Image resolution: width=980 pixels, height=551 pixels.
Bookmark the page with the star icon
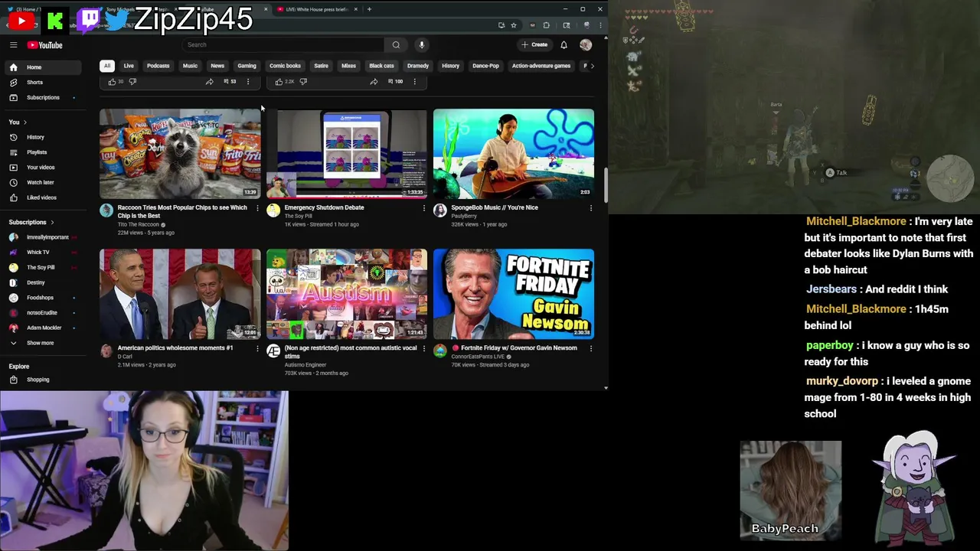pos(514,25)
